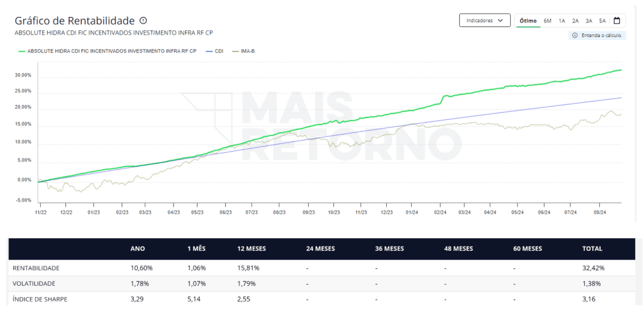Click the 32,42% total rentabilidade value

593,268
